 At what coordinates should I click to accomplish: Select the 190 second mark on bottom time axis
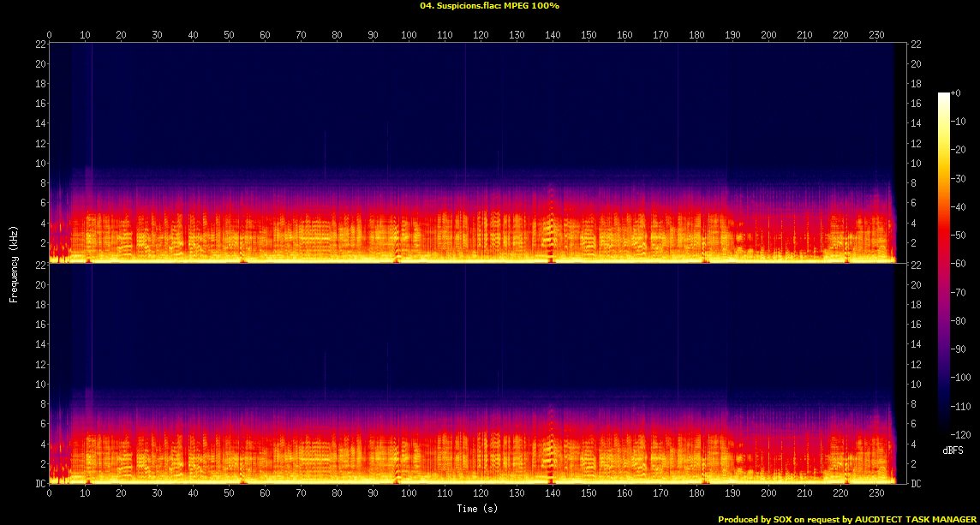732,494
